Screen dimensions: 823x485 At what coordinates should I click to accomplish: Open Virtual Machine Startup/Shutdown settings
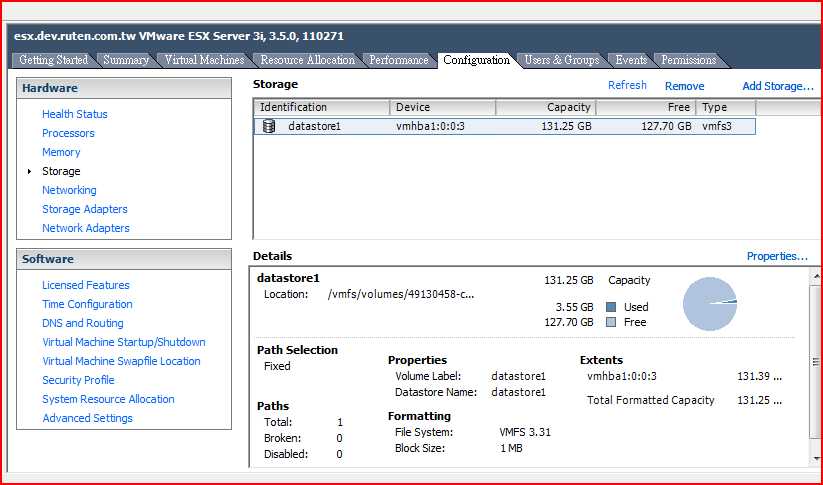[x=124, y=342]
